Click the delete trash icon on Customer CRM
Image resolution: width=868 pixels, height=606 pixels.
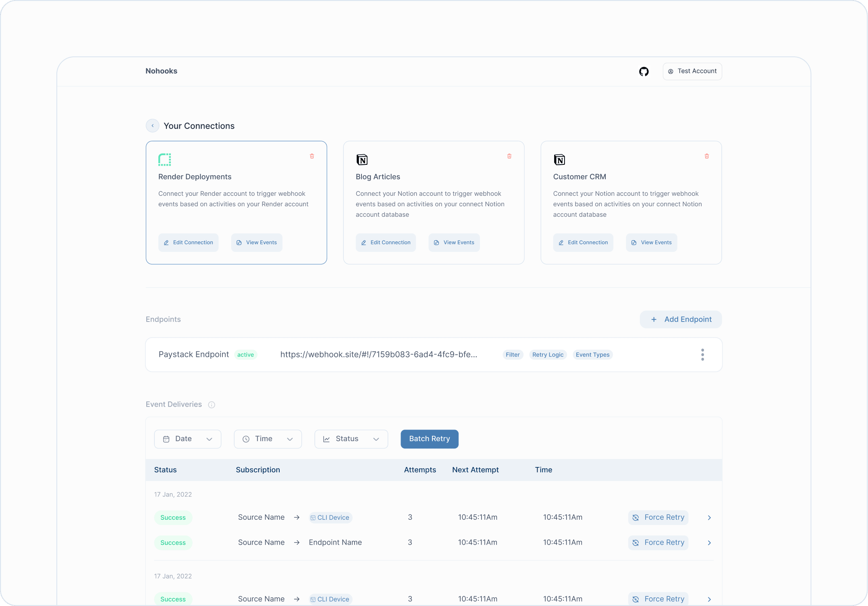pos(707,156)
